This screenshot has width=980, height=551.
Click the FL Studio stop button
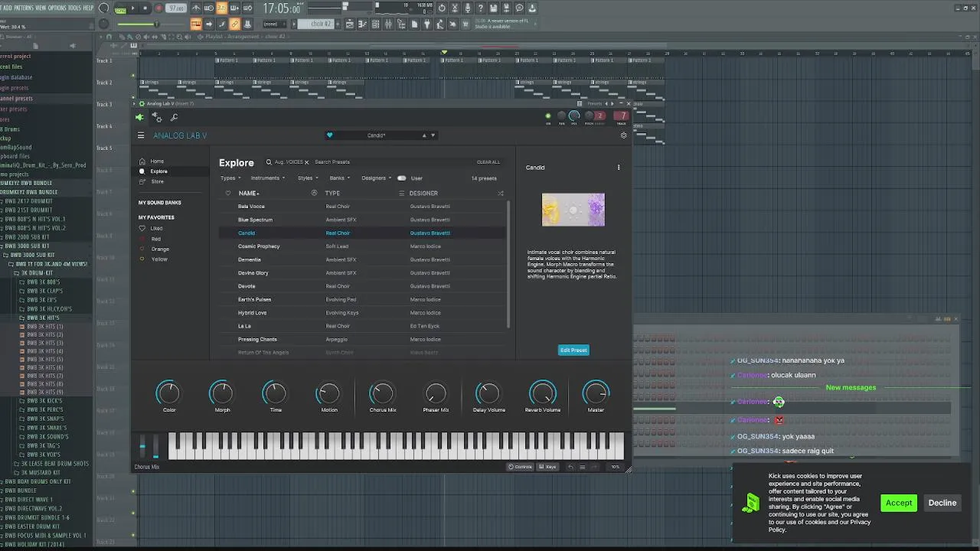coord(145,8)
